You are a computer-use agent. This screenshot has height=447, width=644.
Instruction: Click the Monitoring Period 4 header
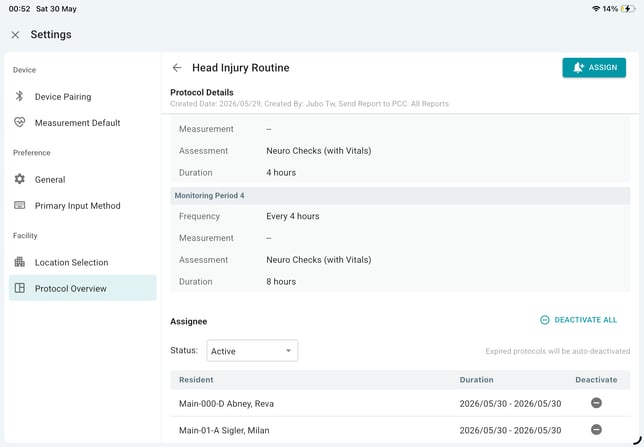coord(400,196)
